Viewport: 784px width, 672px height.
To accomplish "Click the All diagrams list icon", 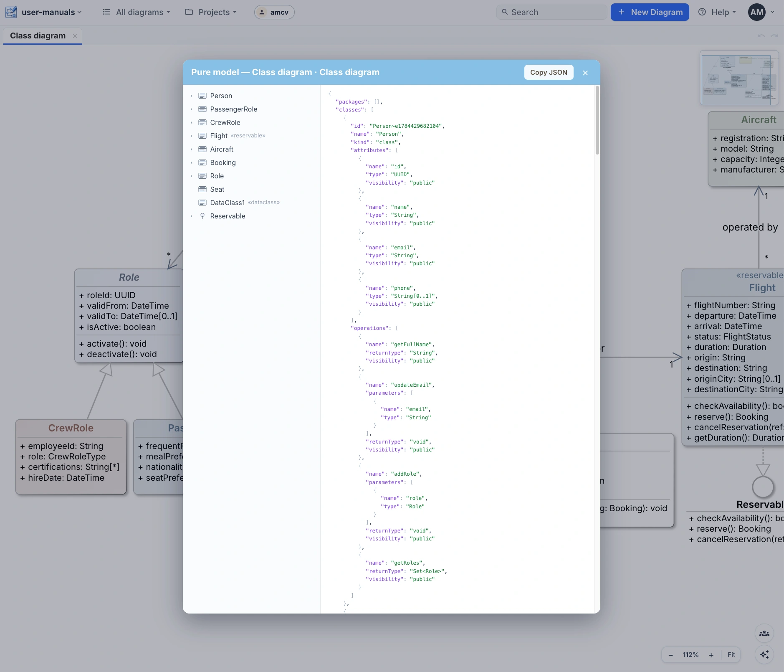I will click(106, 12).
